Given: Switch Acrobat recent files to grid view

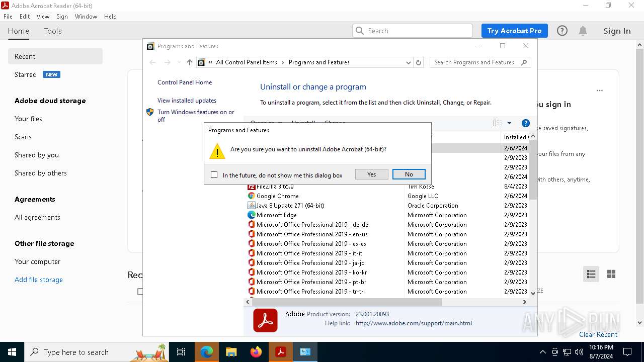Looking at the screenshot, I should click(611, 274).
